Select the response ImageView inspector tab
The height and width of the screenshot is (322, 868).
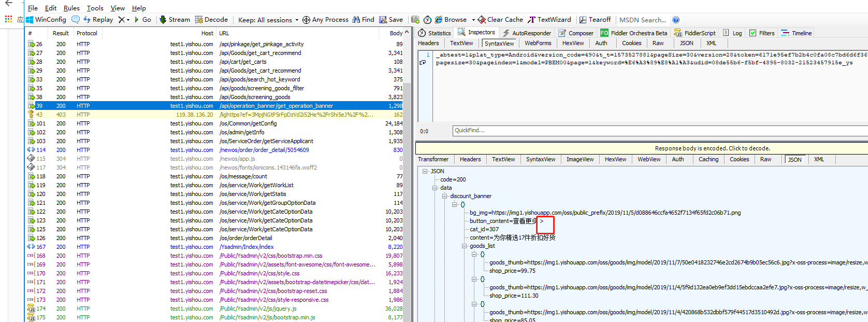tap(580, 159)
